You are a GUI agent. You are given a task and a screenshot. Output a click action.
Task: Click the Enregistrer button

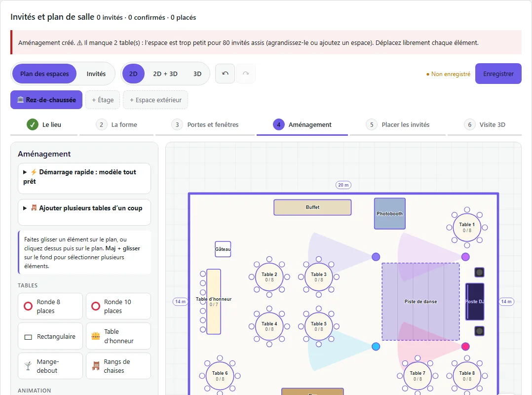[x=498, y=74]
